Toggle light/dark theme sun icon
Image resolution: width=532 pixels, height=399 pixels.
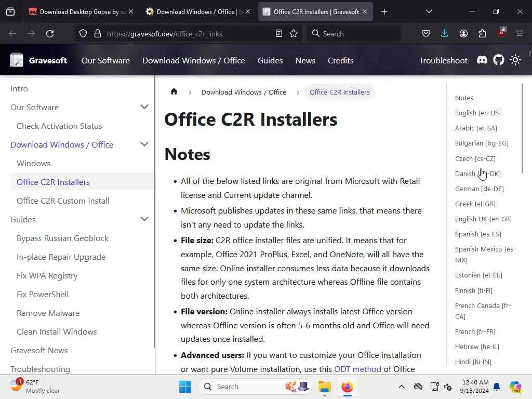pos(515,60)
